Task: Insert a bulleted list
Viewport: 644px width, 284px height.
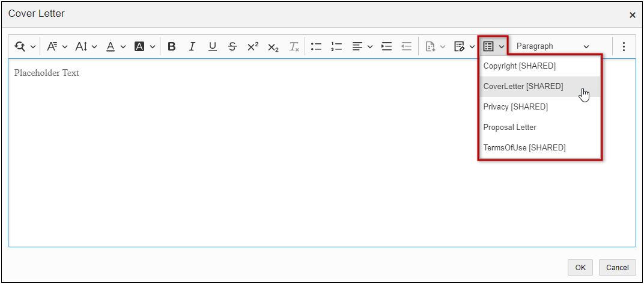Action: click(x=317, y=46)
